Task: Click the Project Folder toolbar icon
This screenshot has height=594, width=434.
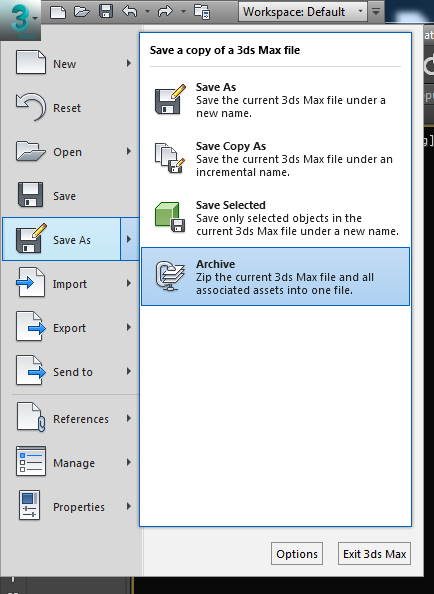Action: point(202,12)
